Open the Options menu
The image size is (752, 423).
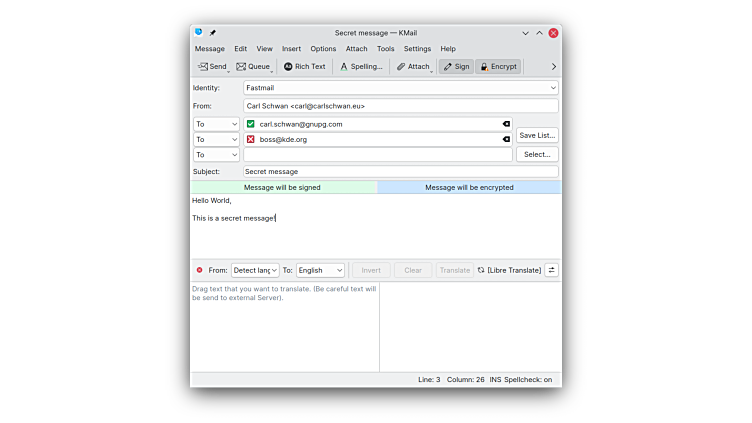[323, 48]
